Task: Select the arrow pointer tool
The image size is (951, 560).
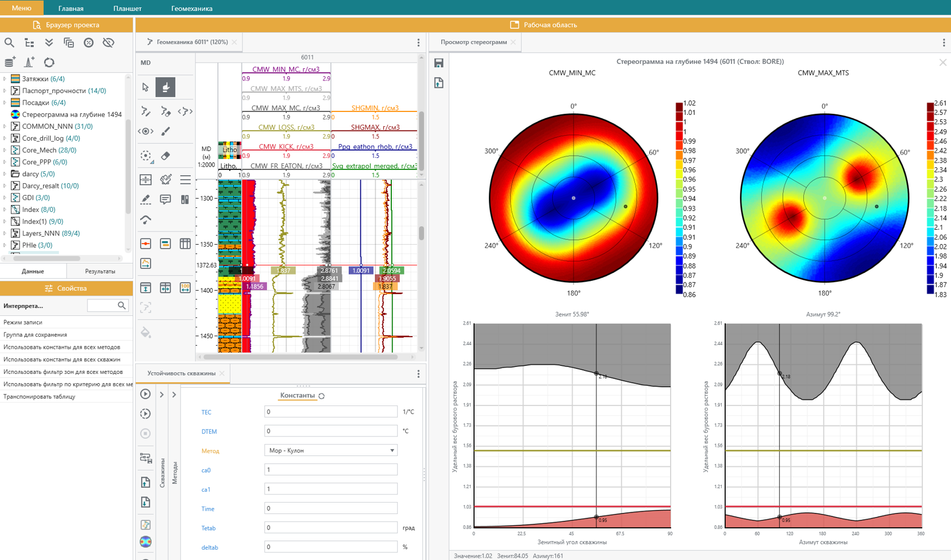Action: click(x=145, y=87)
